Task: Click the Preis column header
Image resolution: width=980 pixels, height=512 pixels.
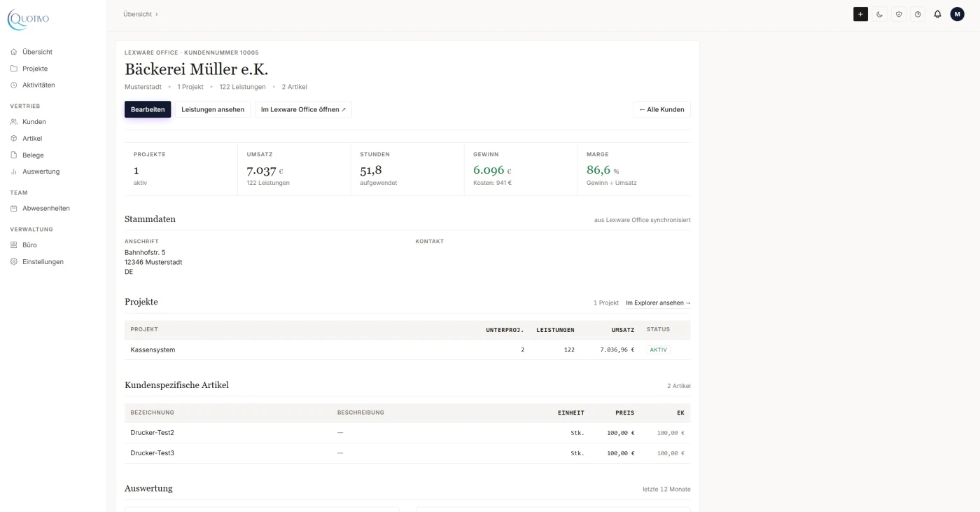Action: coord(625,413)
